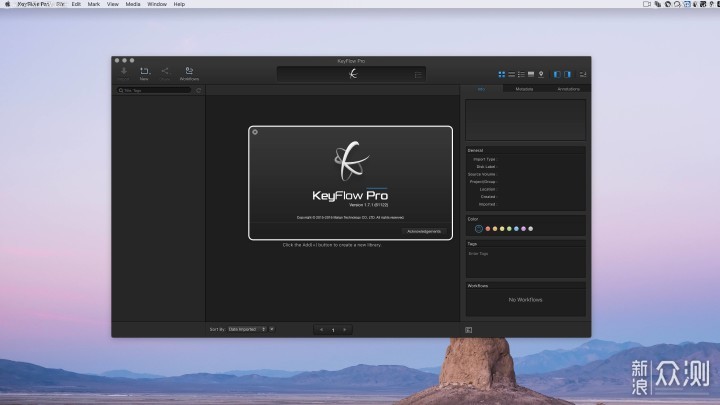This screenshot has height=405, width=720.
Task: Click the Share toolbar icon
Action: pos(165,73)
